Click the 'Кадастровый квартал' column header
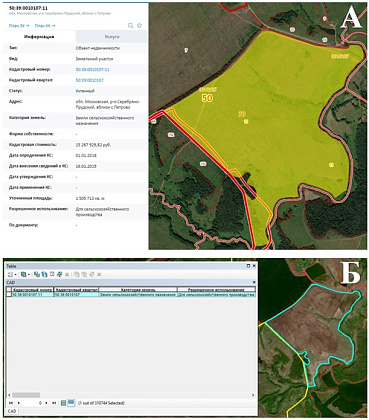Screen dimensions: 369x420 click(x=76, y=290)
